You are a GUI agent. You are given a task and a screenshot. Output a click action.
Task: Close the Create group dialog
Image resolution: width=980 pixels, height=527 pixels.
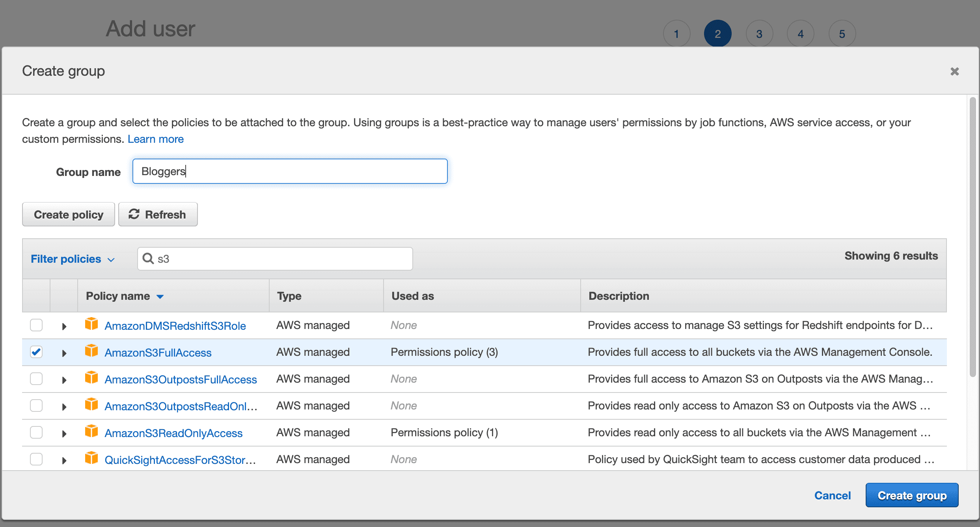coord(954,71)
